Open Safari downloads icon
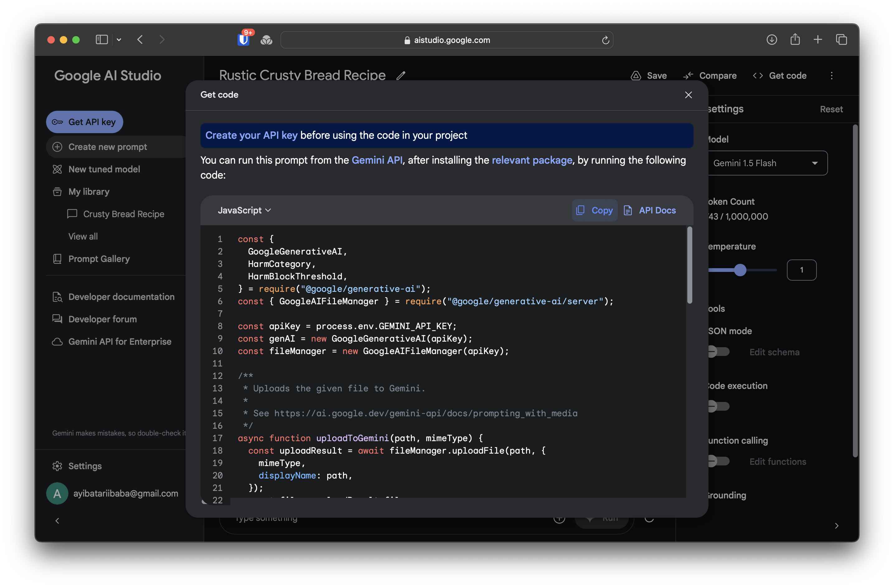Viewport: 894px width, 588px height. 772,40
